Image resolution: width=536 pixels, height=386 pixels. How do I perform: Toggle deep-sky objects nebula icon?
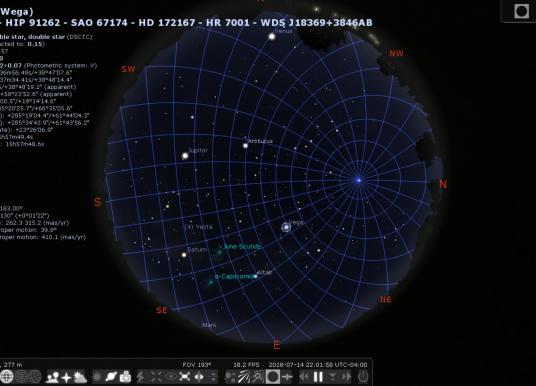[x=97, y=377]
